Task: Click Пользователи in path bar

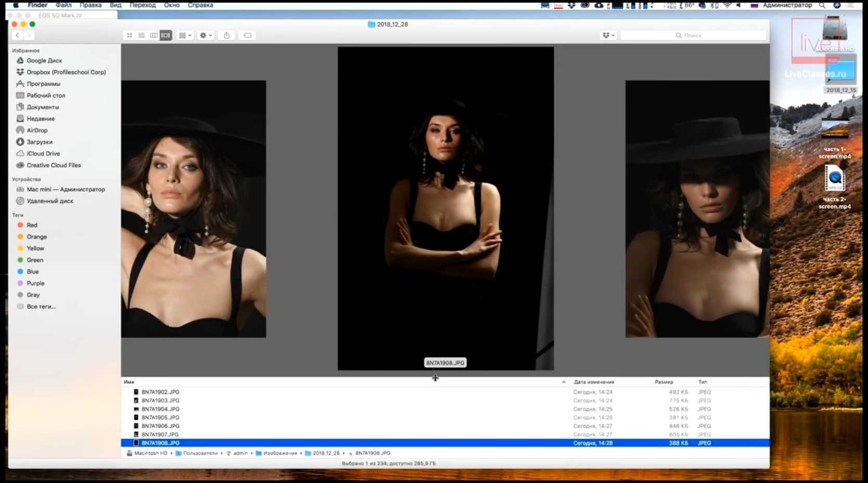Action: coord(197,453)
